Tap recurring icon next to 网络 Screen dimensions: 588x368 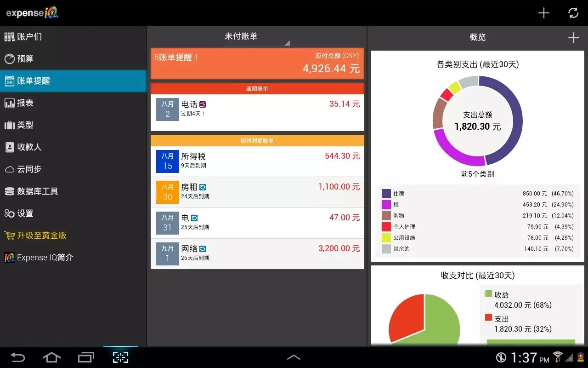tap(203, 249)
